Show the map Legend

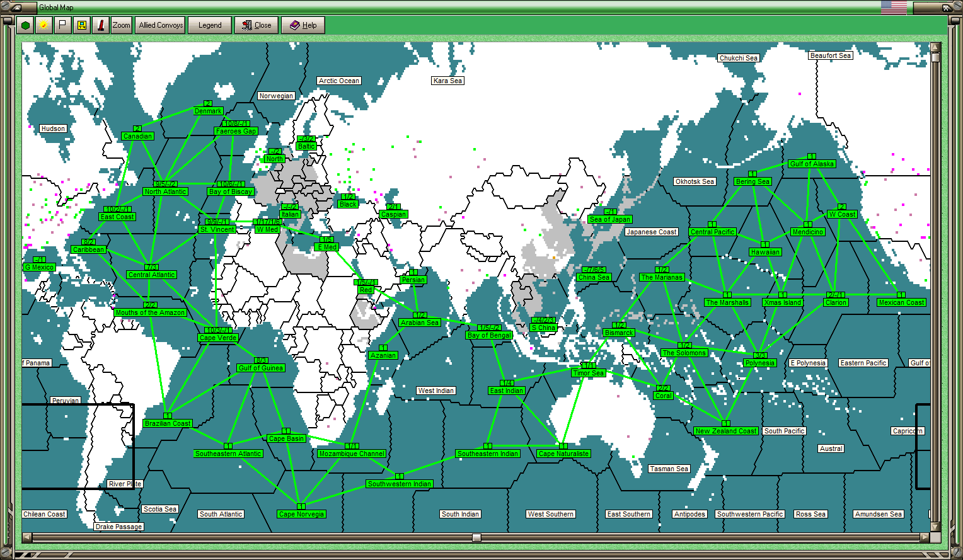click(210, 25)
